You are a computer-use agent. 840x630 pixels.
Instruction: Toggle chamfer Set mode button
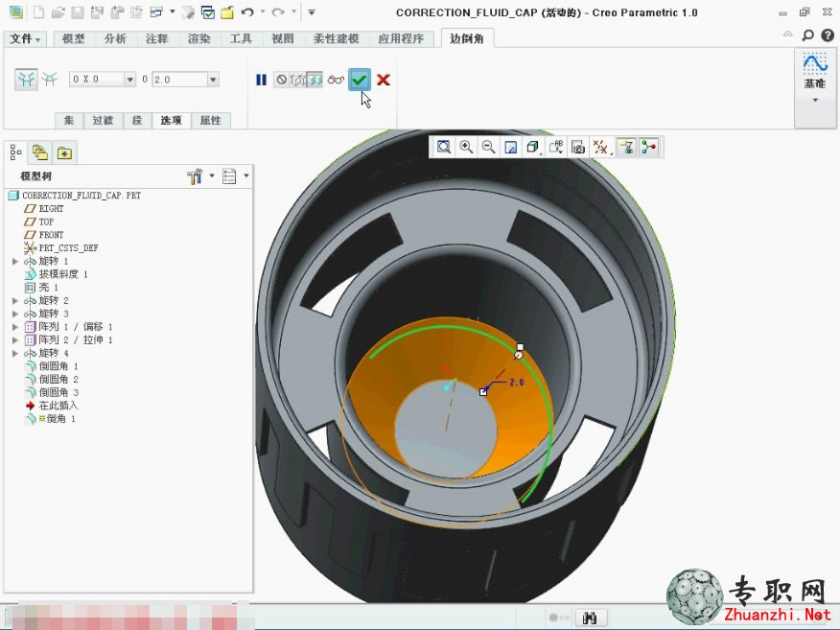(x=26, y=80)
